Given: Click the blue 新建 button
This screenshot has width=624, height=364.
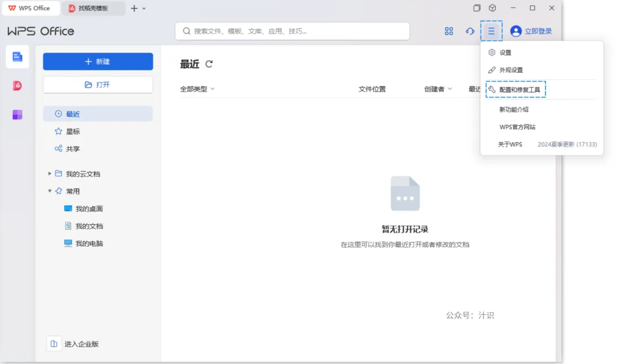Looking at the screenshot, I should [x=98, y=62].
